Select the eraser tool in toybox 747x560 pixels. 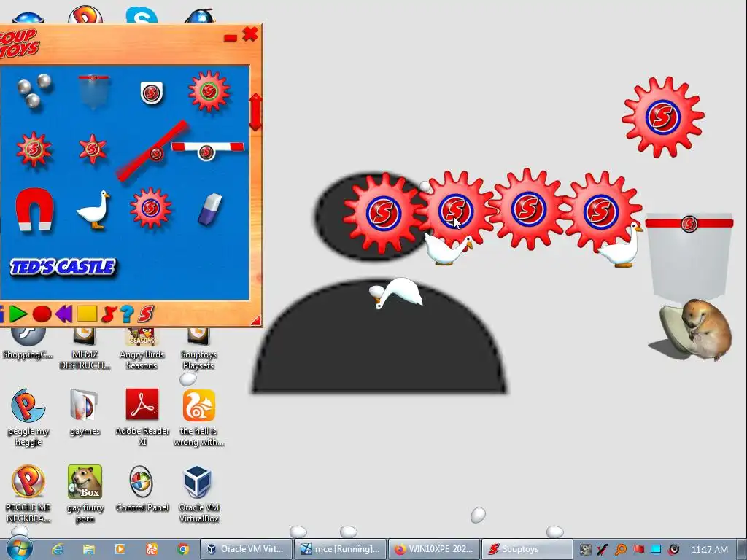(x=209, y=209)
